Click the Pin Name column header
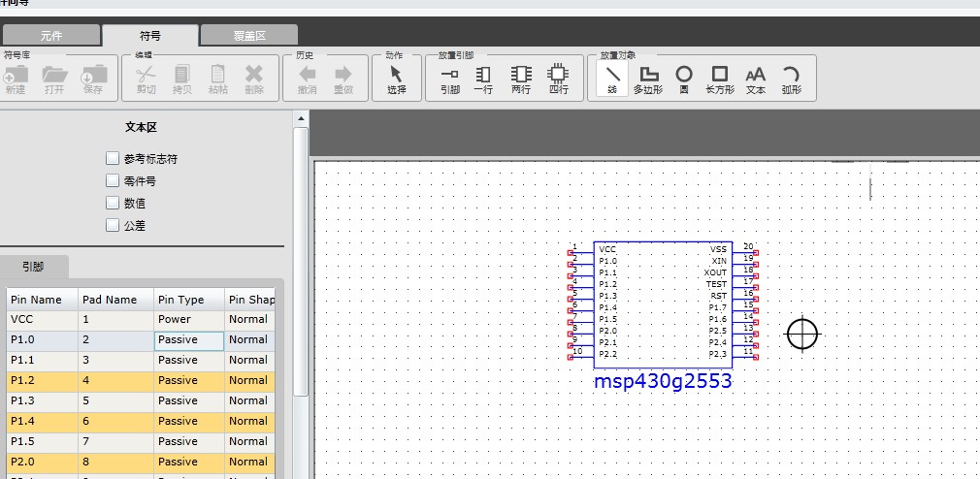 43,300
